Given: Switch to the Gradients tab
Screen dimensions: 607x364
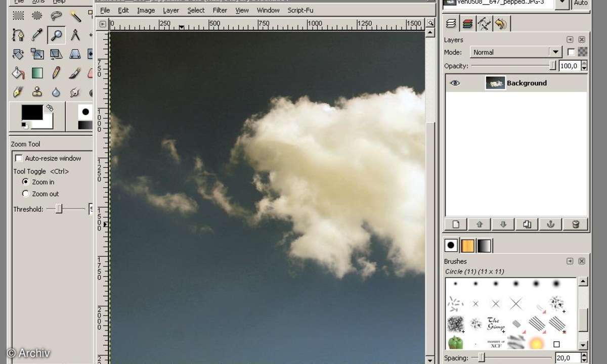Looking at the screenshot, I should coord(484,246).
